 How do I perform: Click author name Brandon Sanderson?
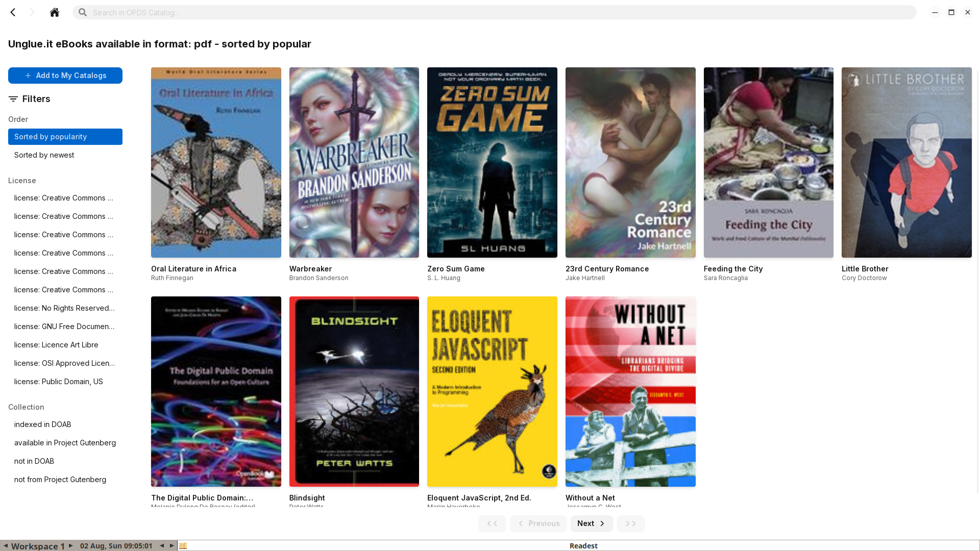coord(318,278)
